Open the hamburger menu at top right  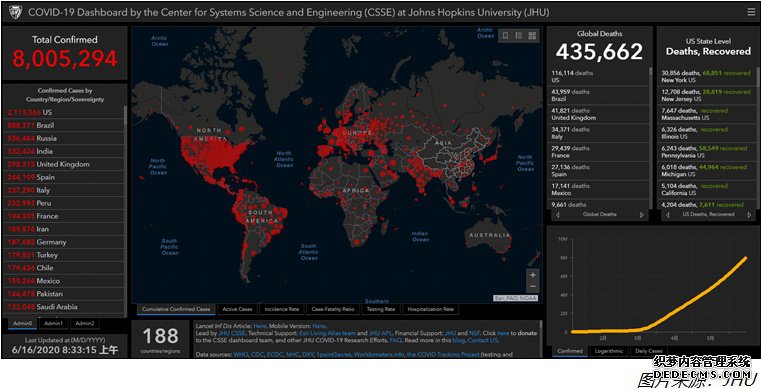pyautogui.click(x=751, y=13)
